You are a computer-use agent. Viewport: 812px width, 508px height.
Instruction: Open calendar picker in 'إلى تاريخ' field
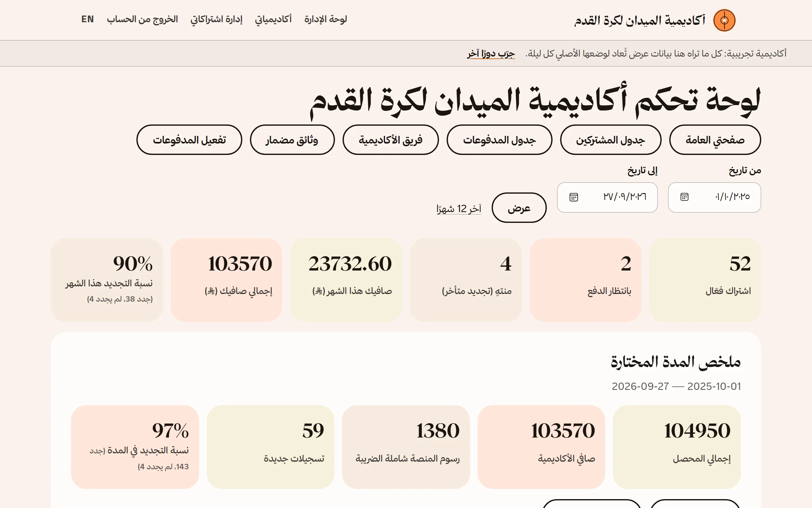pos(573,197)
